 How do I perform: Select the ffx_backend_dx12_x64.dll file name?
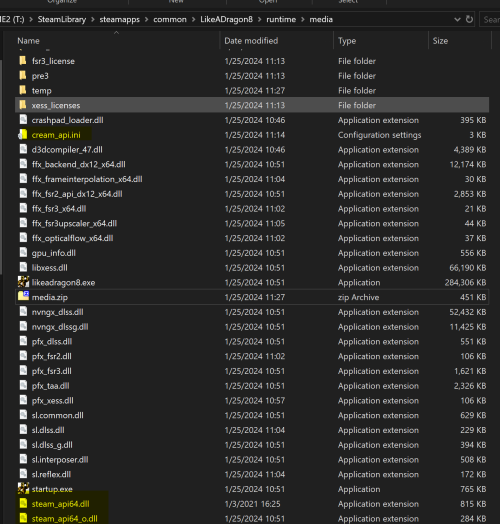[x=79, y=164]
